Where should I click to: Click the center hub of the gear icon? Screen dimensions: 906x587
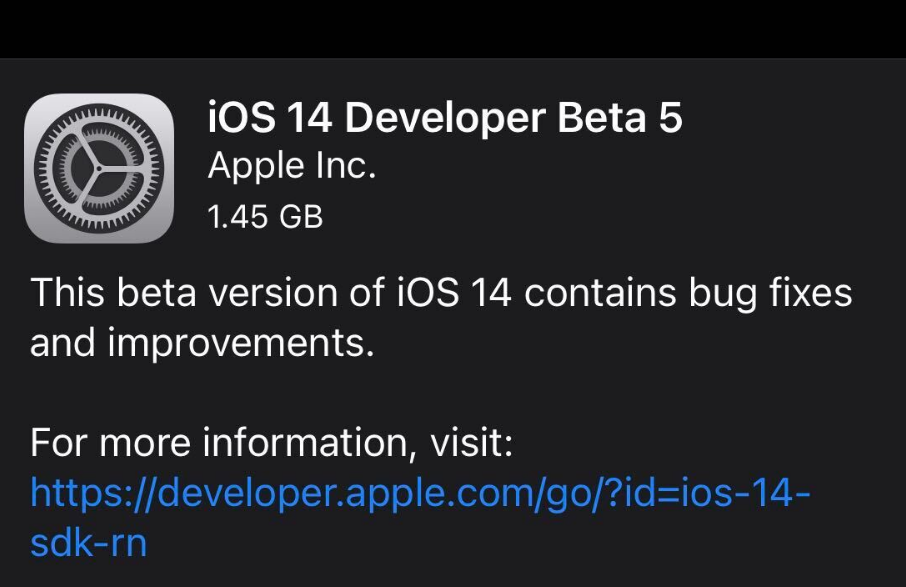point(99,168)
